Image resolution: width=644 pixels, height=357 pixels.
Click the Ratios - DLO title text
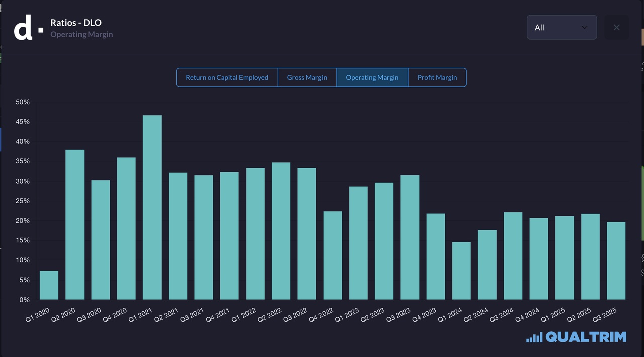(76, 23)
